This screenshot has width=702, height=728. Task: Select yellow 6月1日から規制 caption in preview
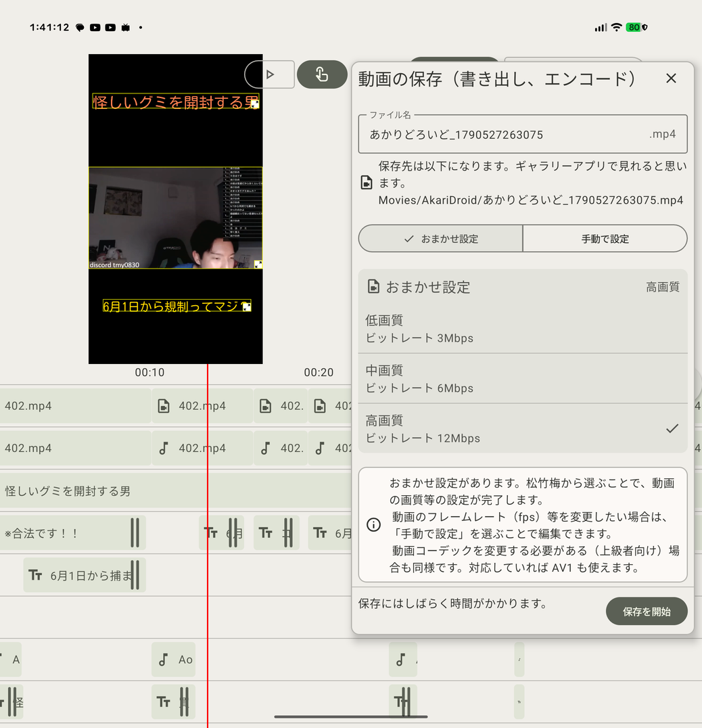coord(177,306)
